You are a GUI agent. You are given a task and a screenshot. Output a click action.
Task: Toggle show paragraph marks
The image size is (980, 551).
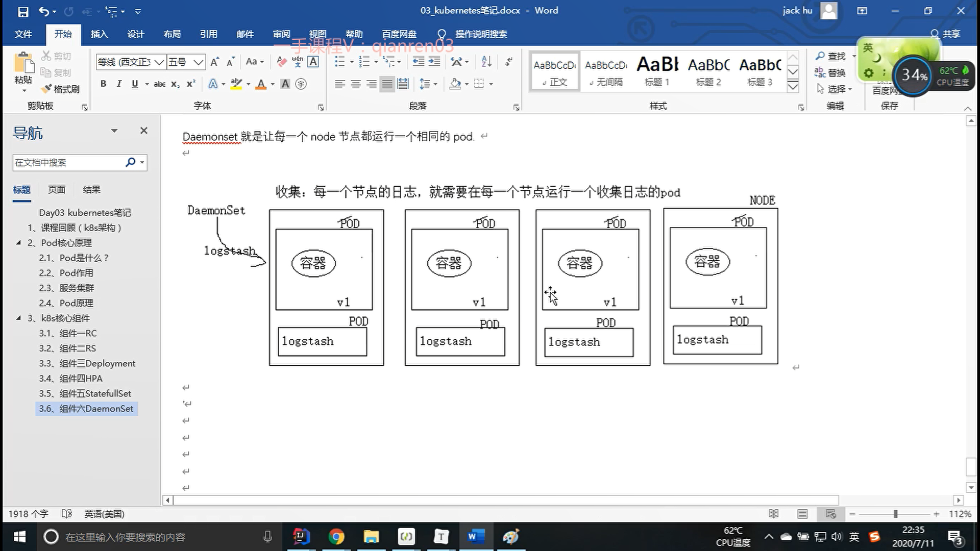pyautogui.click(x=508, y=62)
